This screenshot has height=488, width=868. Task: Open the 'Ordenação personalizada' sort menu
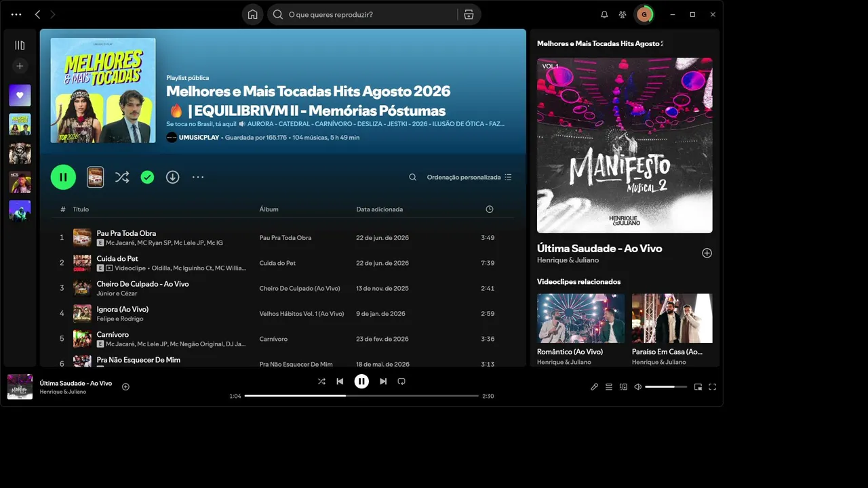pyautogui.click(x=469, y=177)
